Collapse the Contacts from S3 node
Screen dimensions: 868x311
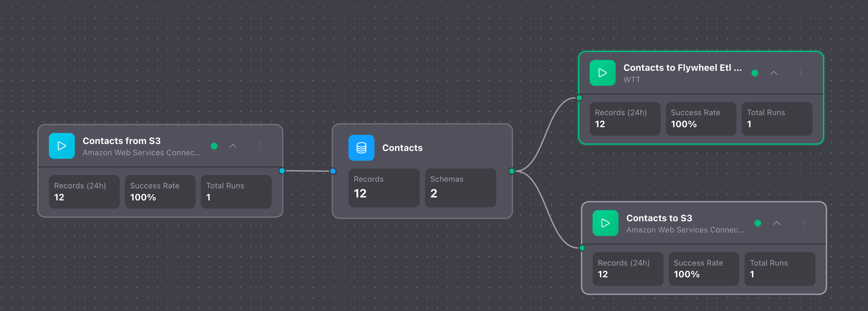233,146
